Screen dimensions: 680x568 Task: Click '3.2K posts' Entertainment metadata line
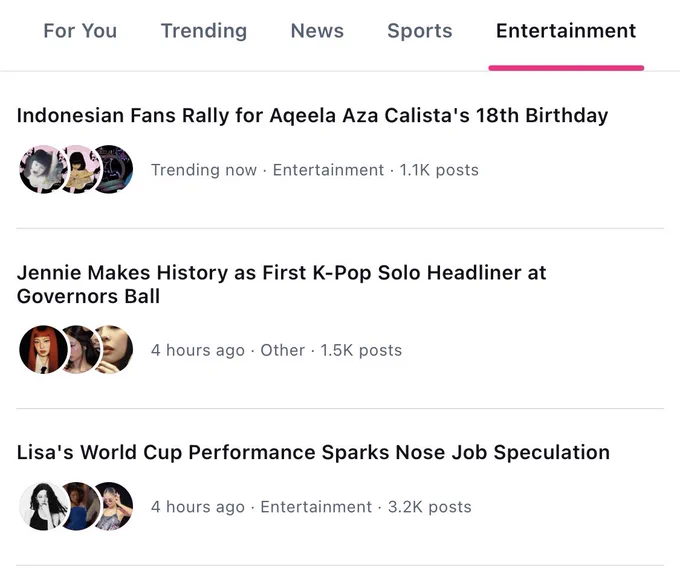[x=311, y=507]
